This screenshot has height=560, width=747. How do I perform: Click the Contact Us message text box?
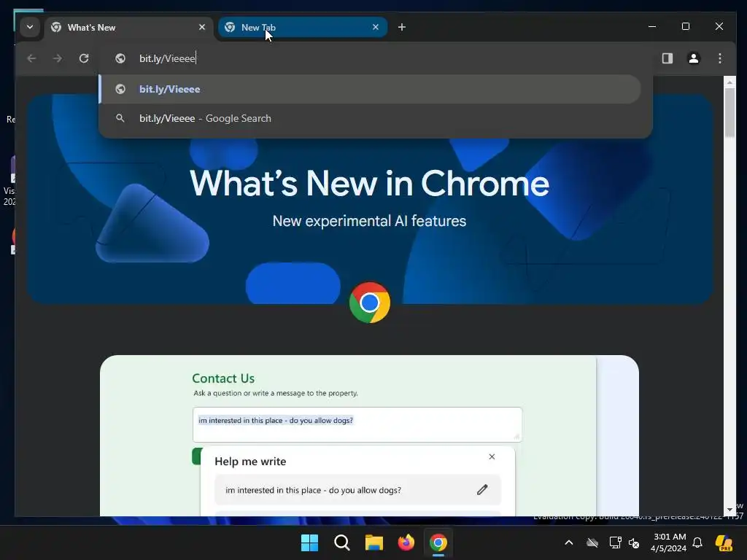[x=357, y=424]
